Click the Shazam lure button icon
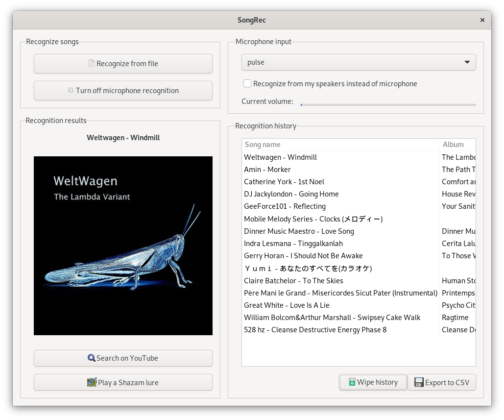Image resolution: width=504 pixels, height=420 pixels. click(x=92, y=382)
